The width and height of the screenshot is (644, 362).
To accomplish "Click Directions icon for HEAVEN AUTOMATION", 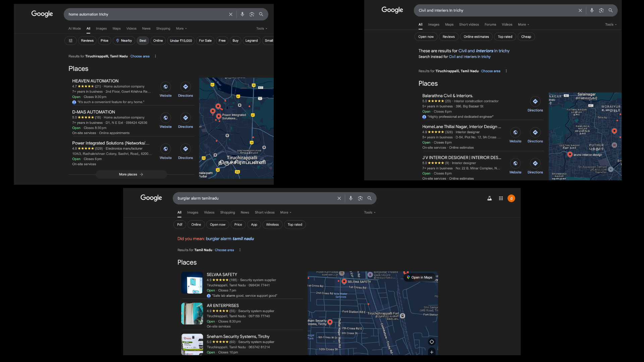I will 185,87.
